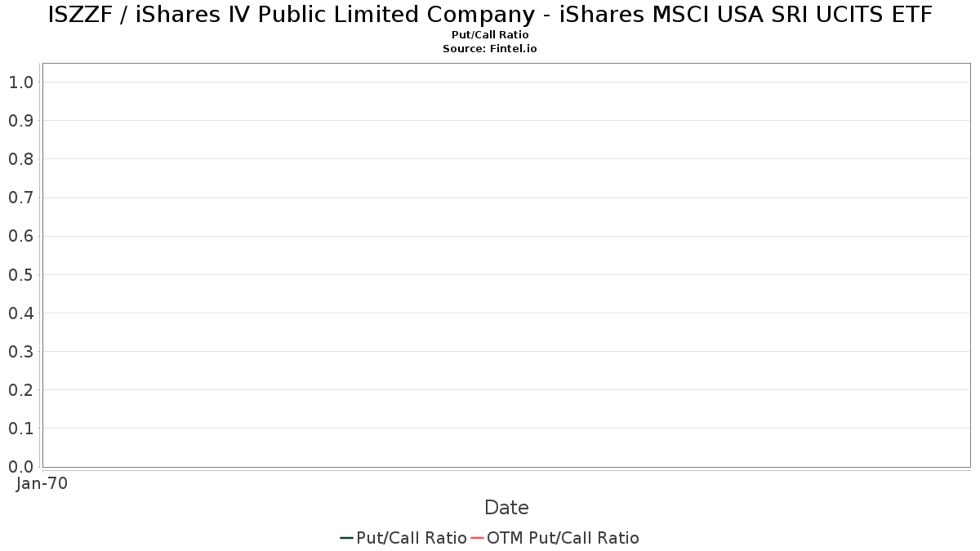
Task: Click the 0.3 y-axis tick label
Action: [x=20, y=352]
